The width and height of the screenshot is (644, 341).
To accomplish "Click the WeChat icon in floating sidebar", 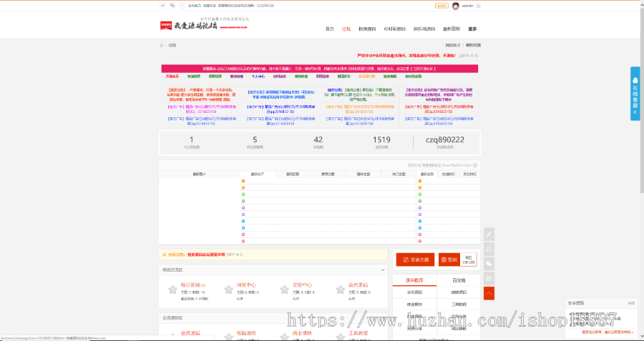I will [x=489, y=264].
